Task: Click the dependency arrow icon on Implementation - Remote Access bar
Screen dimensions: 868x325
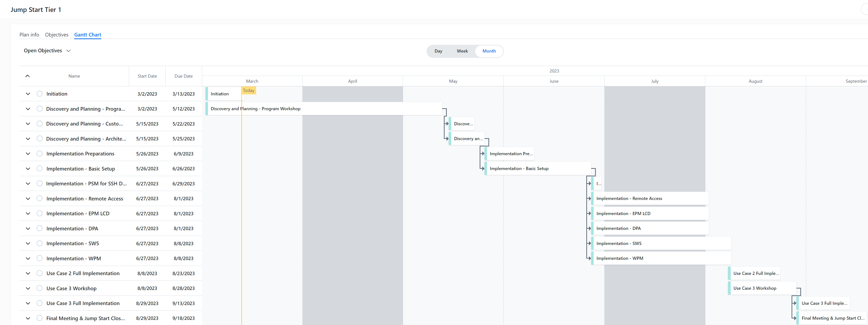Action: click(589, 198)
